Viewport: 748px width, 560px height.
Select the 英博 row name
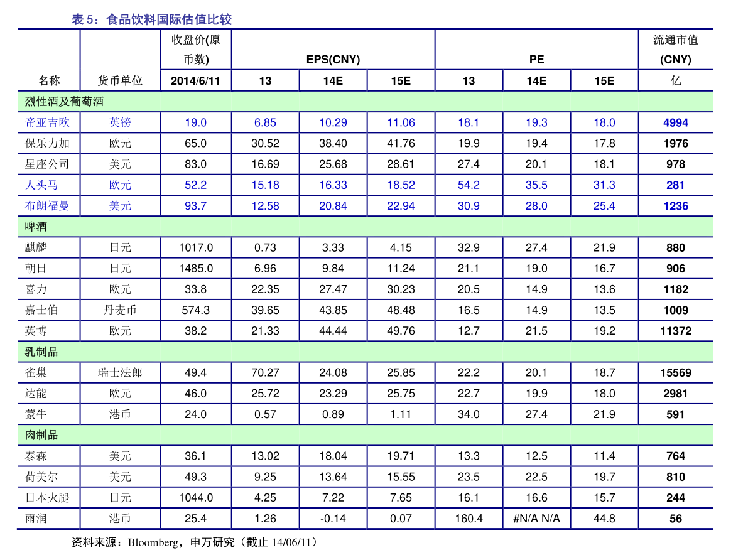point(36,331)
